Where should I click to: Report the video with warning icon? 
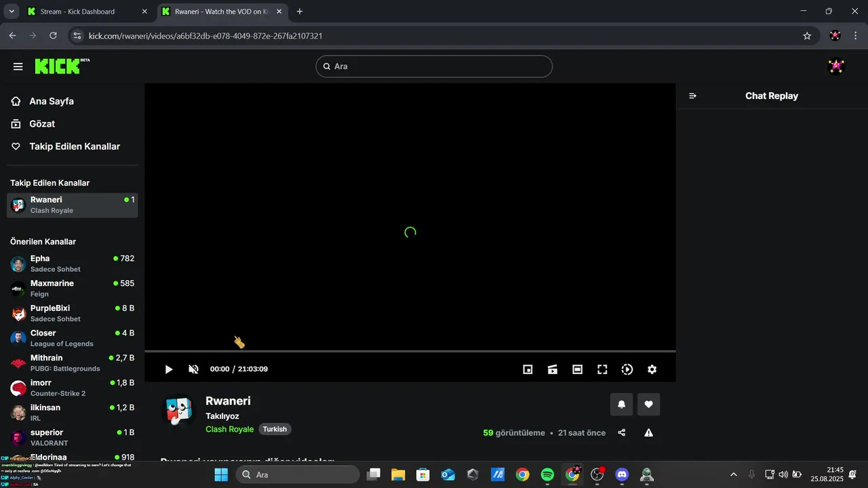(648, 432)
